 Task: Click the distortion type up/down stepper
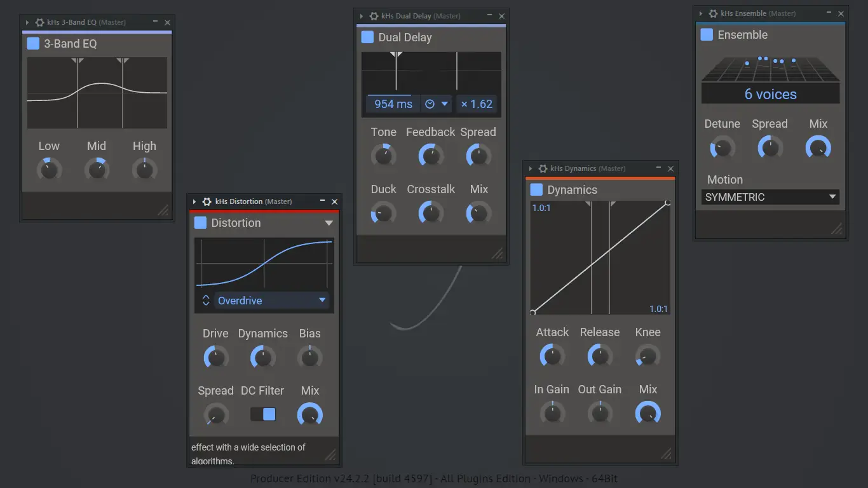(206, 301)
